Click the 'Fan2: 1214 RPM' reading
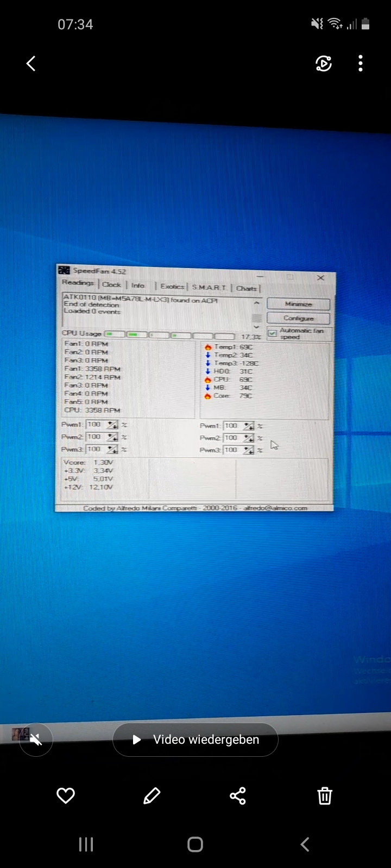The image size is (391, 868). [x=92, y=377]
